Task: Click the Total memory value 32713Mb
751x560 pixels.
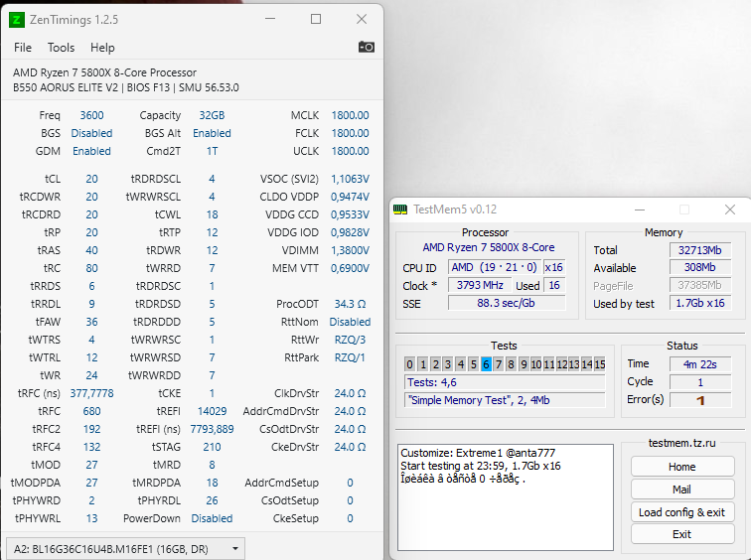Action: pyautogui.click(x=699, y=250)
